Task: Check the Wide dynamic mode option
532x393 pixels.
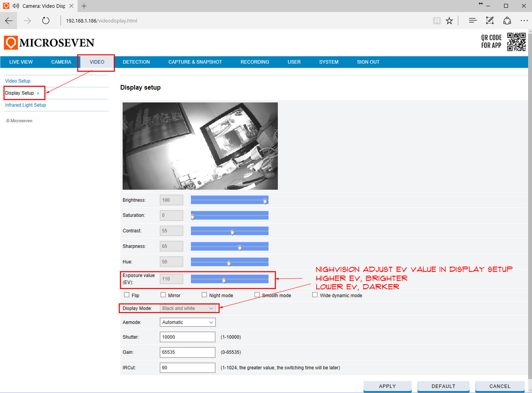Action: (315, 295)
